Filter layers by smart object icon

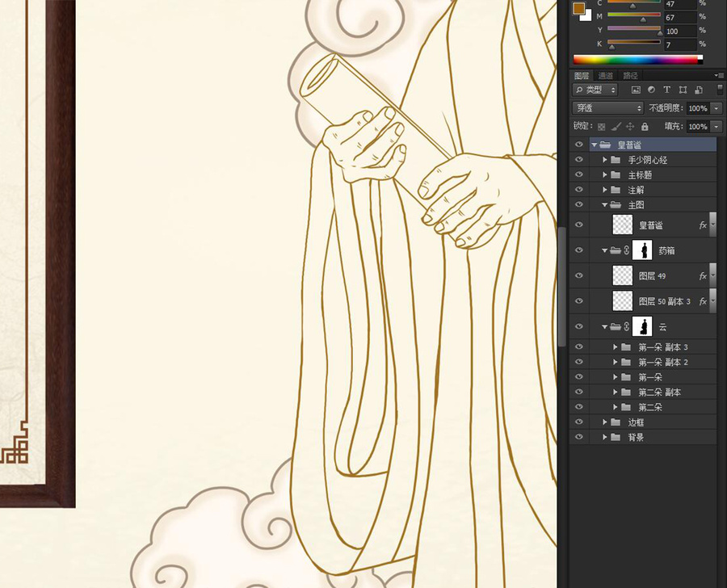click(x=699, y=90)
